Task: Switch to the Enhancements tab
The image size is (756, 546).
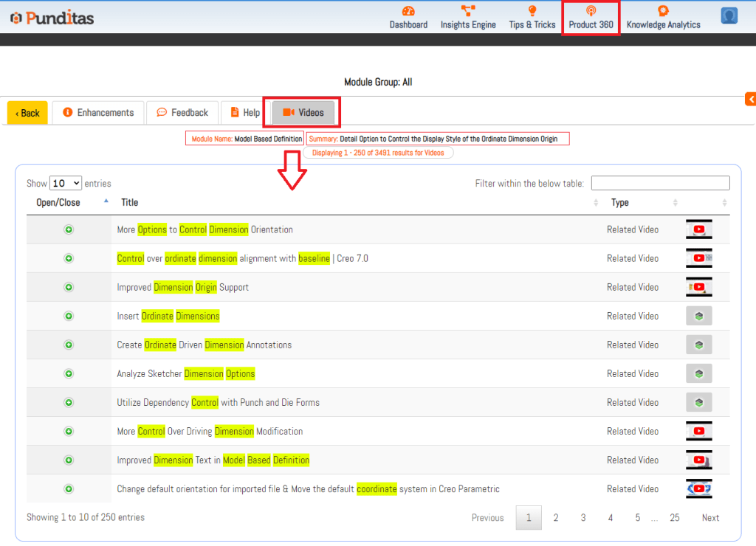Action: tap(98, 113)
